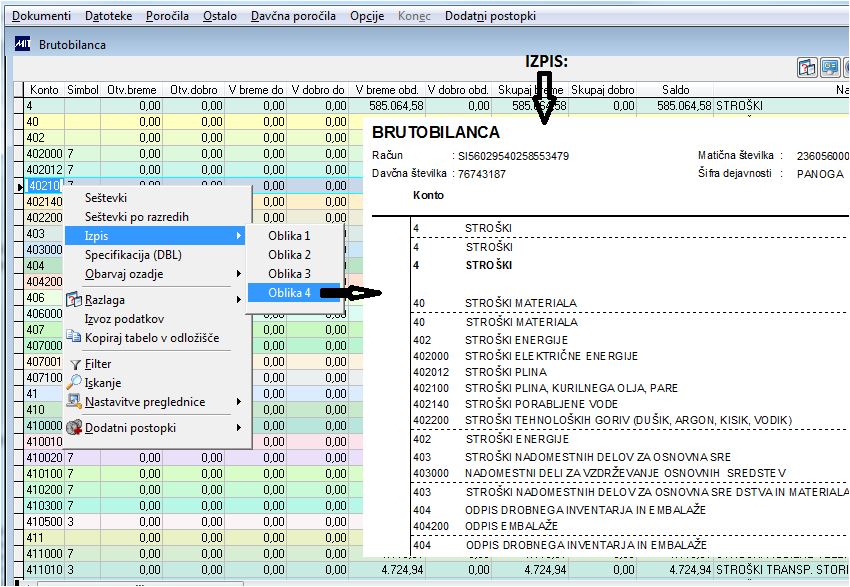Select the row for konto 411010

436,570
